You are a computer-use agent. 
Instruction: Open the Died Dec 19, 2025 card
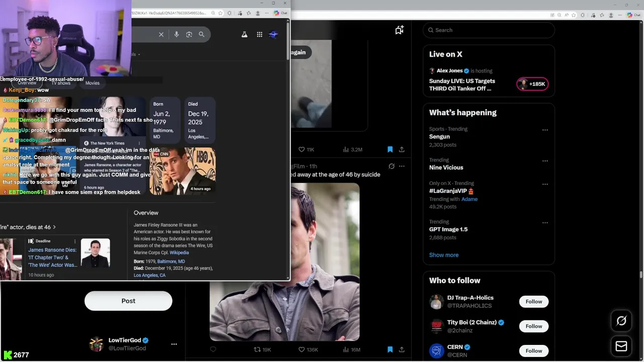199,120
